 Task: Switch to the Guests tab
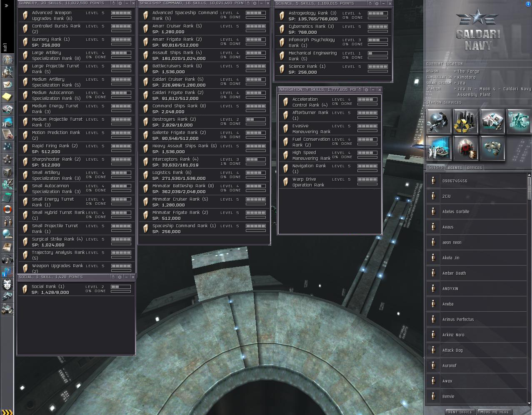click(435, 168)
